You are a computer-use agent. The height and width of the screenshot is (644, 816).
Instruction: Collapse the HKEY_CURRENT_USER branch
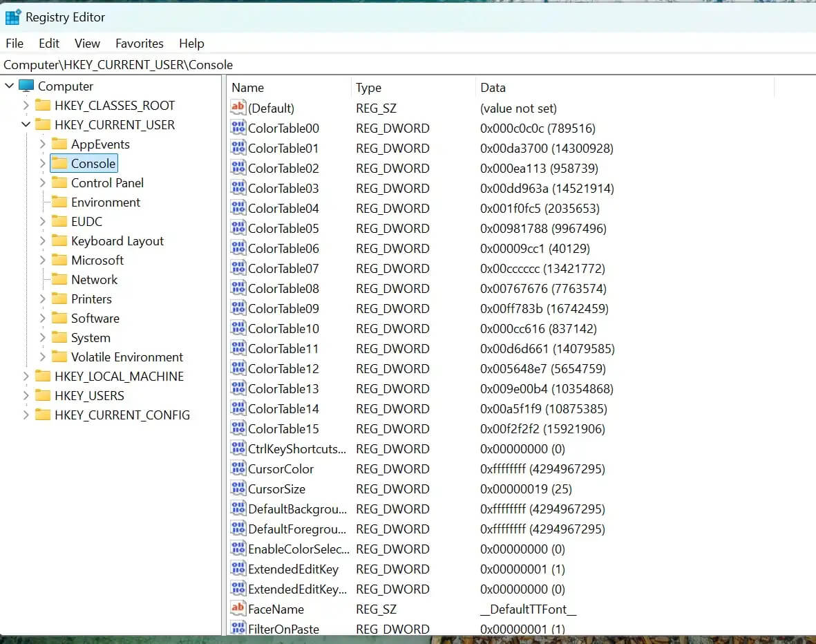pyautogui.click(x=26, y=124)
